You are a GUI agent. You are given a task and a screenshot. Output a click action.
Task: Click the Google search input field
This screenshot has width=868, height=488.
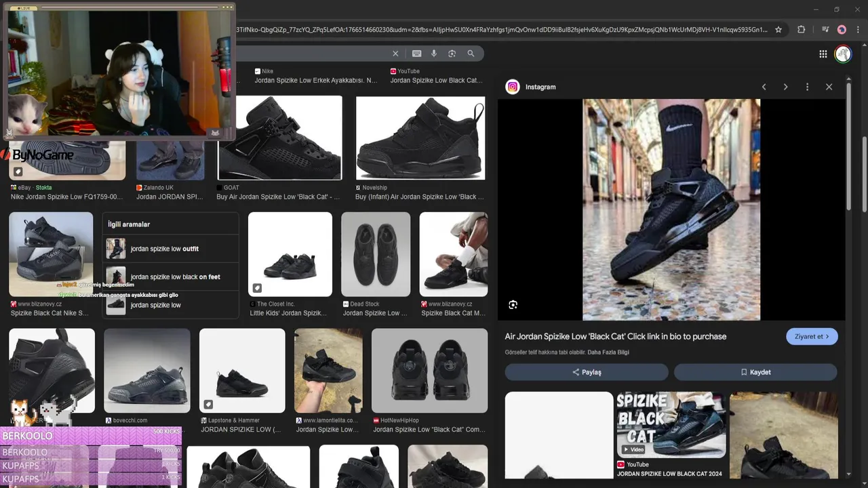coord(312,54)
